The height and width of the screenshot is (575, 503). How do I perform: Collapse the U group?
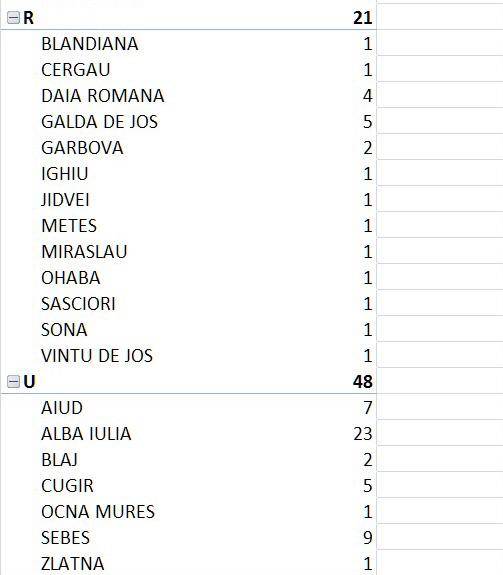[x=14, y=382]
